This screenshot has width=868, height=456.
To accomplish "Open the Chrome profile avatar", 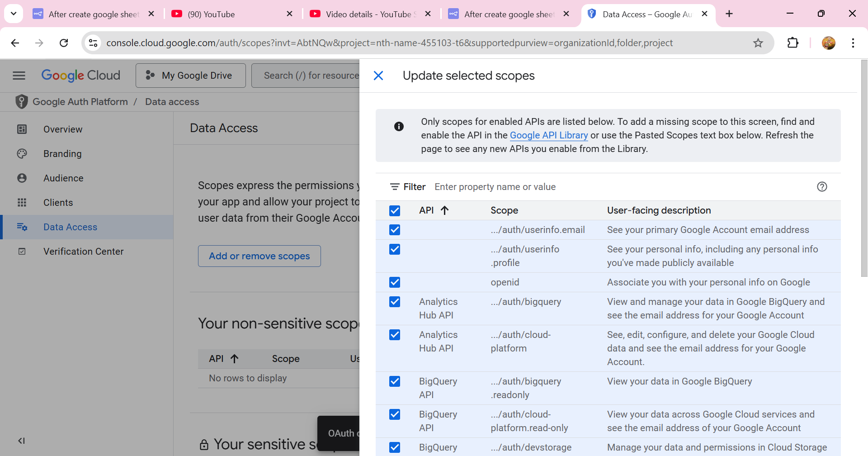I will click(x=829, y=43).
